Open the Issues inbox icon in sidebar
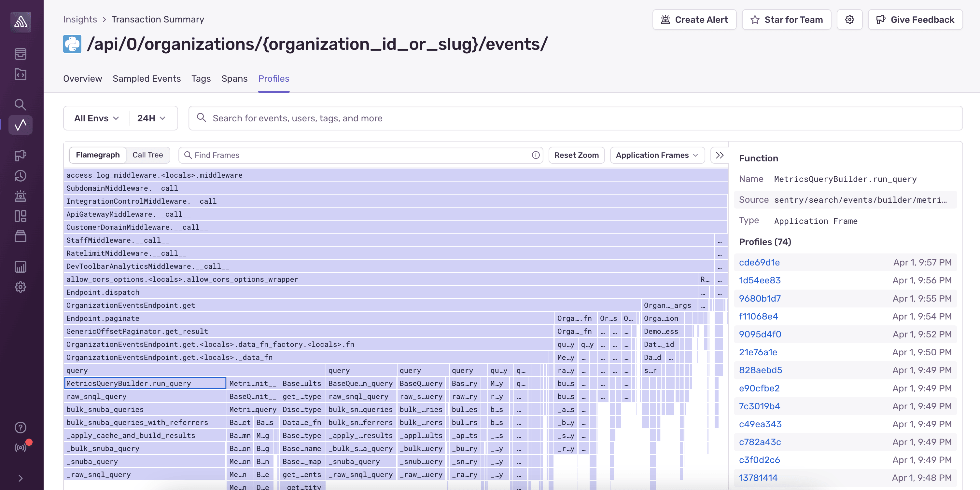Screen dimensions: 980x490 20,54
